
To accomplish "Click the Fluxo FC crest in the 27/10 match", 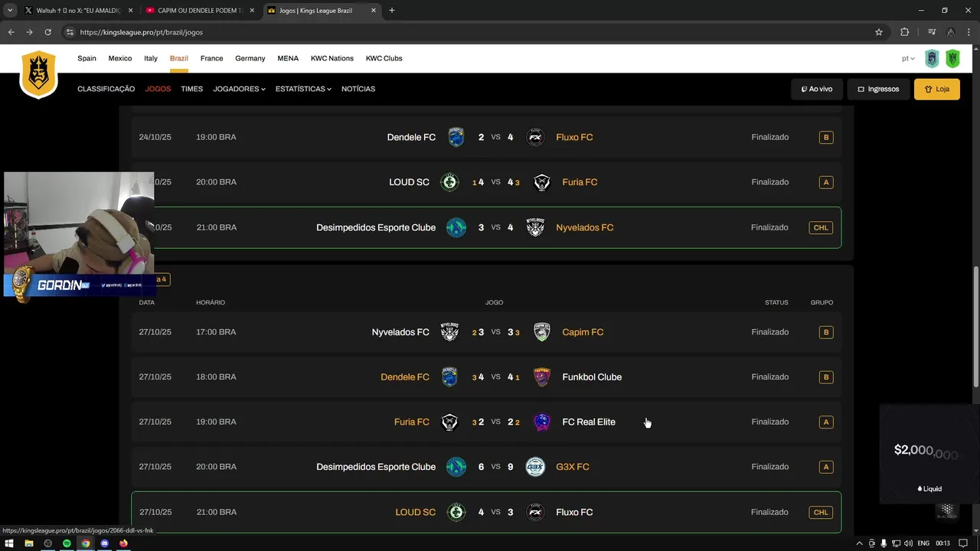I will [x=535, y=512].
